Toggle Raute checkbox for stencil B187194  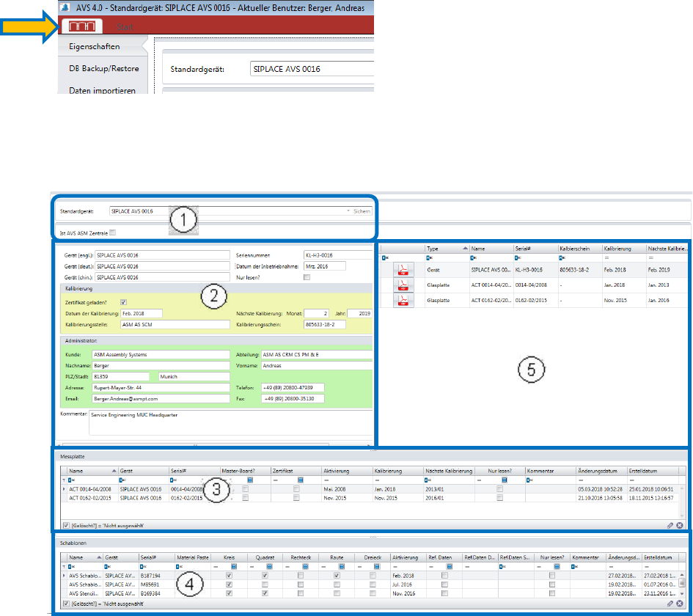(x=337, y=576)
